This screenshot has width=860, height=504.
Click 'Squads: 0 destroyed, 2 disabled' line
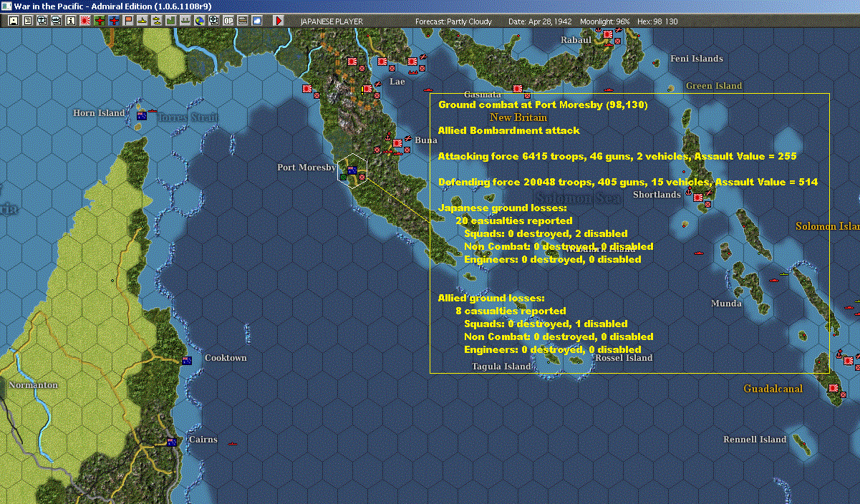(546, 233)
